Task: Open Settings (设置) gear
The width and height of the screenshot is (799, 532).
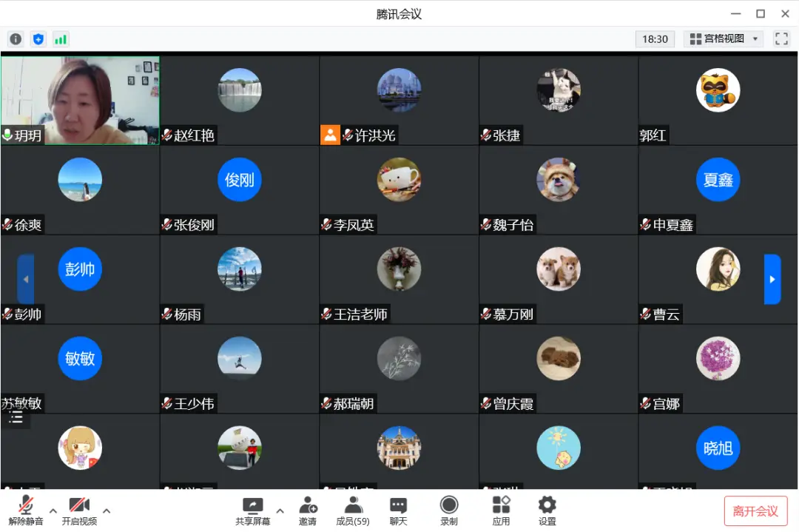Action: pyautogui.click(x=547, y=511)
